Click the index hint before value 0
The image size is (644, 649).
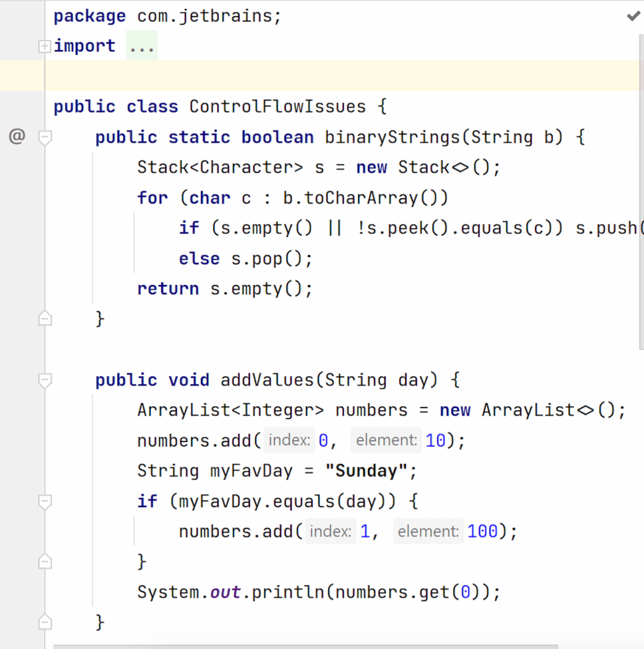(289, 441)
